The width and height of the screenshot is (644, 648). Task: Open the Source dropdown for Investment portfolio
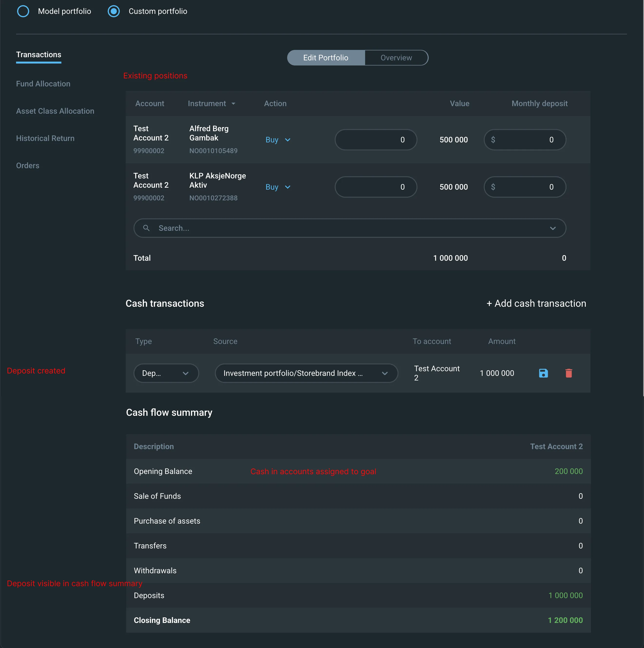(x=306, y=373)
